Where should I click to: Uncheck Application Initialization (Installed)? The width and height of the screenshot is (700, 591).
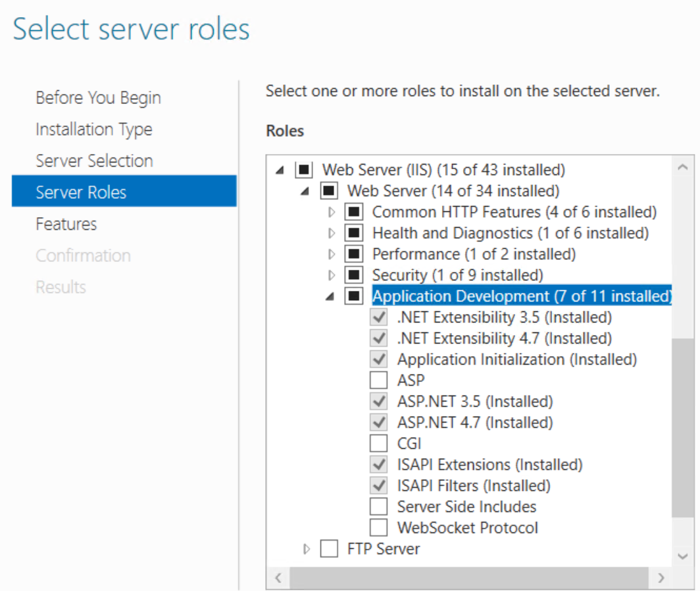pos(378,359)
